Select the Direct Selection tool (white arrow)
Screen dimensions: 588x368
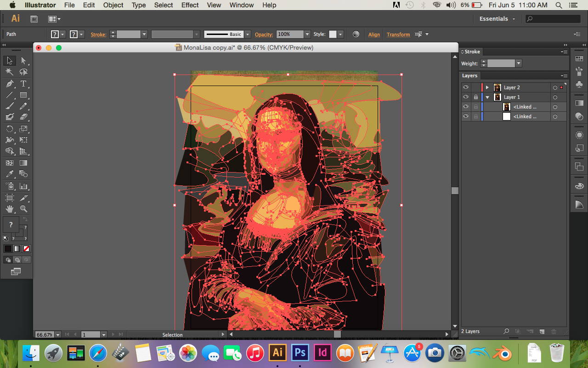[23, 61]
